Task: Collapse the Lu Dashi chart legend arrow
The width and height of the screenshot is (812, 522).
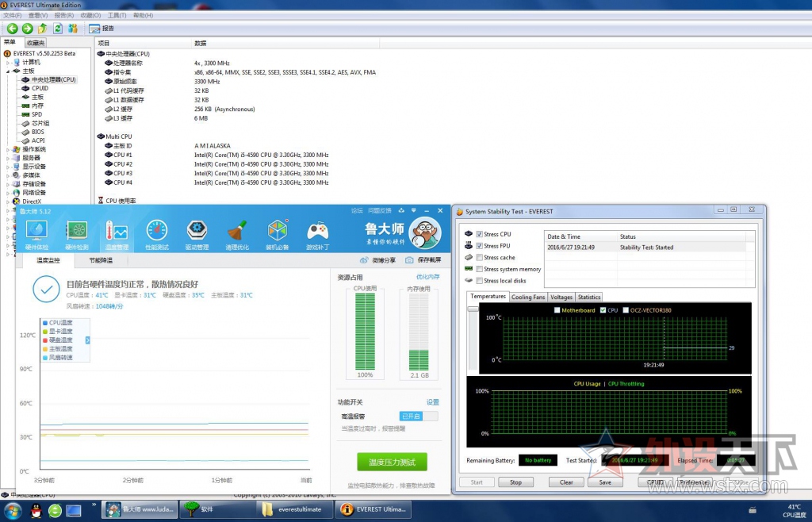Action: coord(87,340)
